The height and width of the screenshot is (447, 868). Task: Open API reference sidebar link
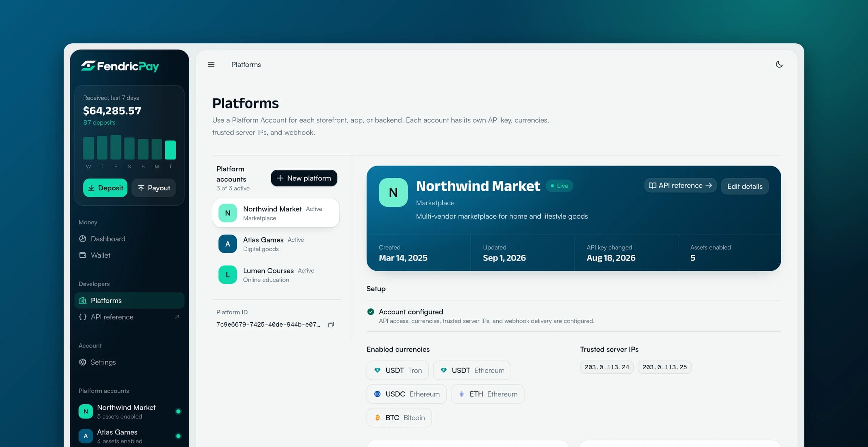tap(129, 317)
